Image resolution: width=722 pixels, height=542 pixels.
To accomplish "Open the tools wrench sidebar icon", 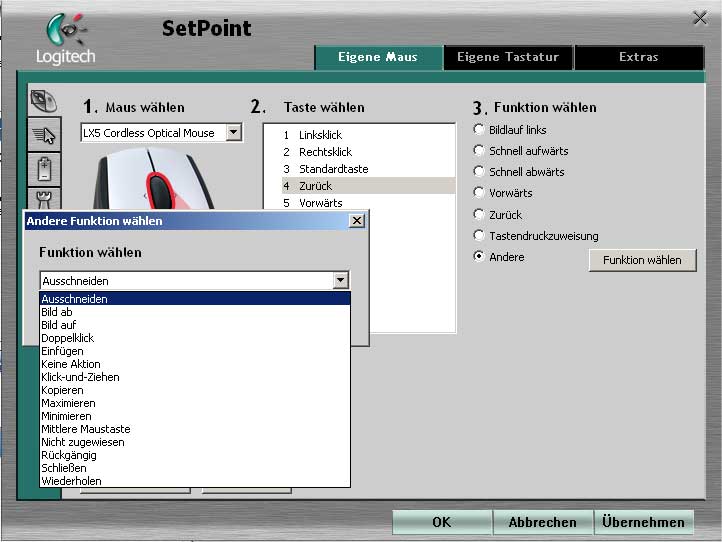I will click(x=44, y=198).
